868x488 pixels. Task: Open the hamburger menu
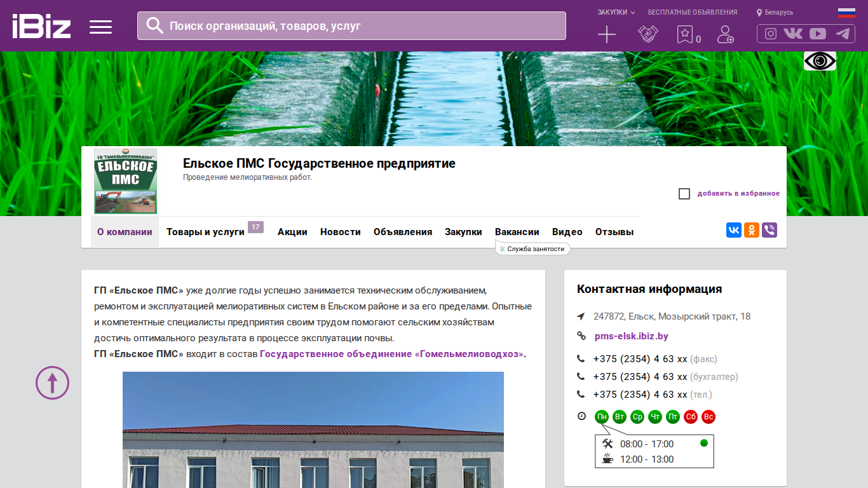[x=100, y=27]
